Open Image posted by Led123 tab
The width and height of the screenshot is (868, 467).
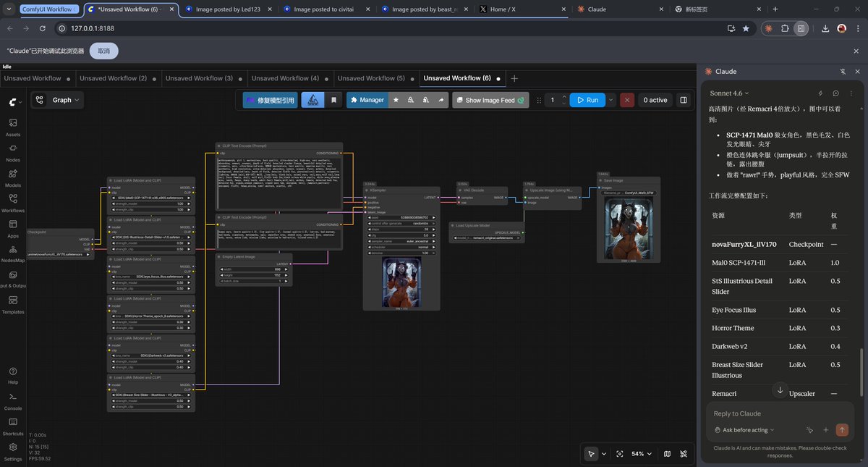[228, 9]
